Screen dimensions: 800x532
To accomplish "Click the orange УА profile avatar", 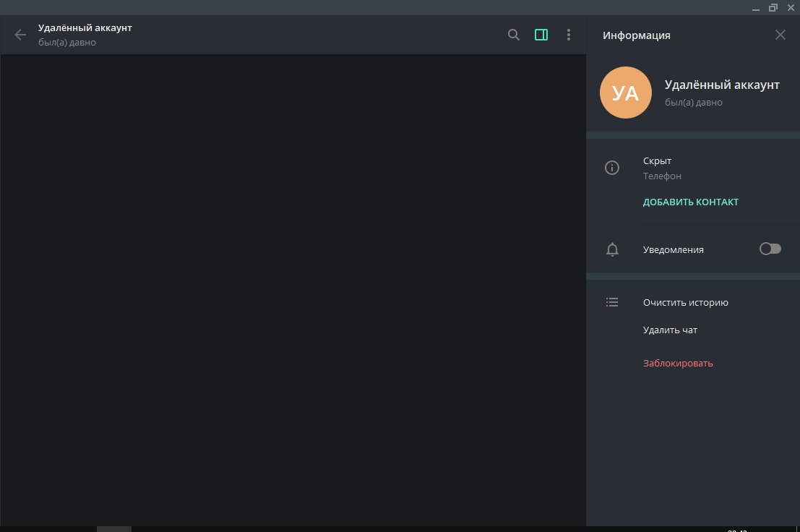I will pyautogui.click(x=626, y=93).
